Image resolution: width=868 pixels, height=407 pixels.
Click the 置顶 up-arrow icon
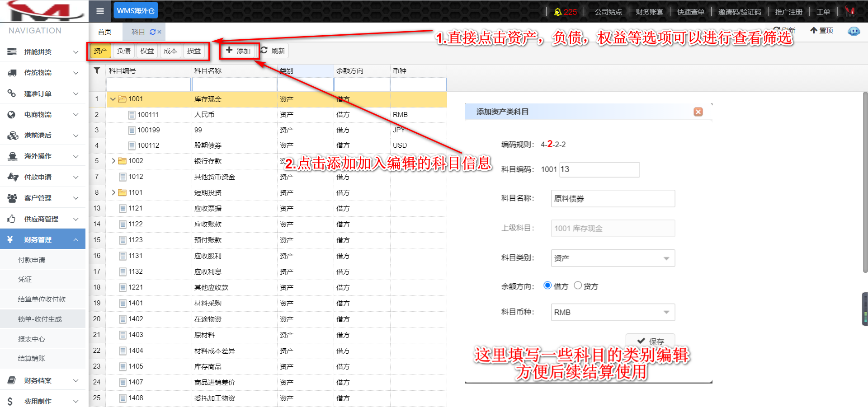click(x=814, y=30)
